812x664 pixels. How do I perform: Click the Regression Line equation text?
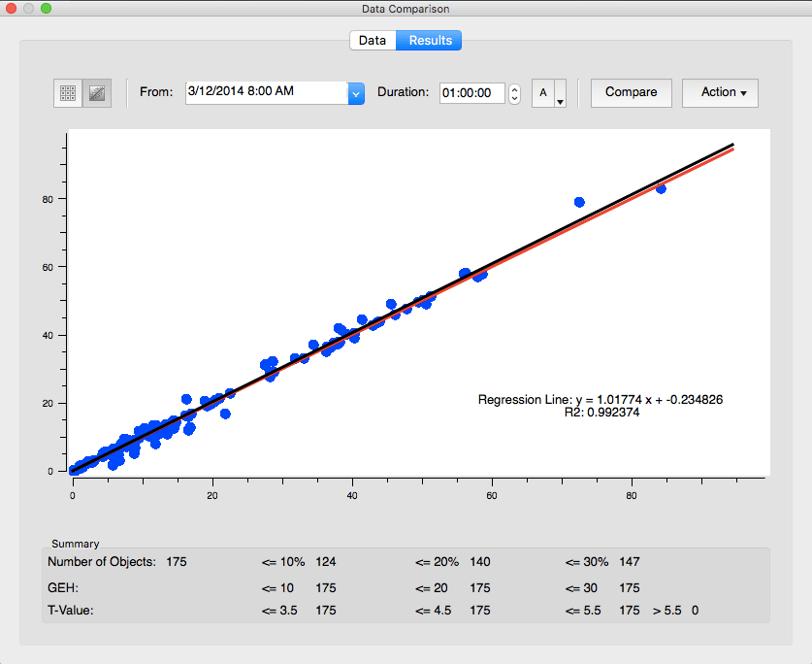601,400
